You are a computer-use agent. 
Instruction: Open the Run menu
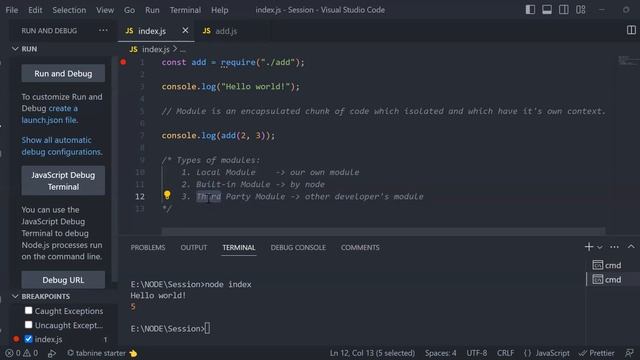click(x=152, y=10)
